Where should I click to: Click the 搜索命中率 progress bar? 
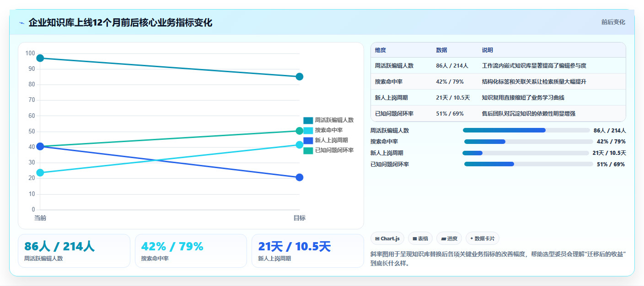tap(528, 142)
